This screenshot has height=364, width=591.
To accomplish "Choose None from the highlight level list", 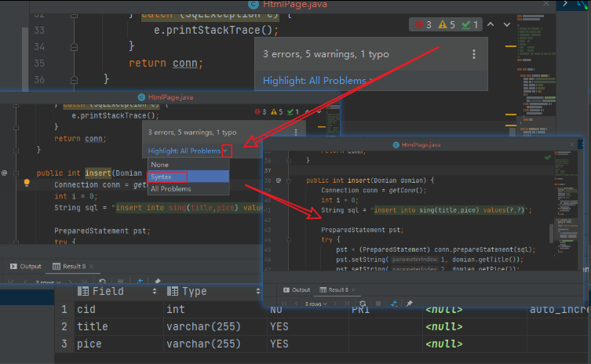I will [x=188, y=165].
